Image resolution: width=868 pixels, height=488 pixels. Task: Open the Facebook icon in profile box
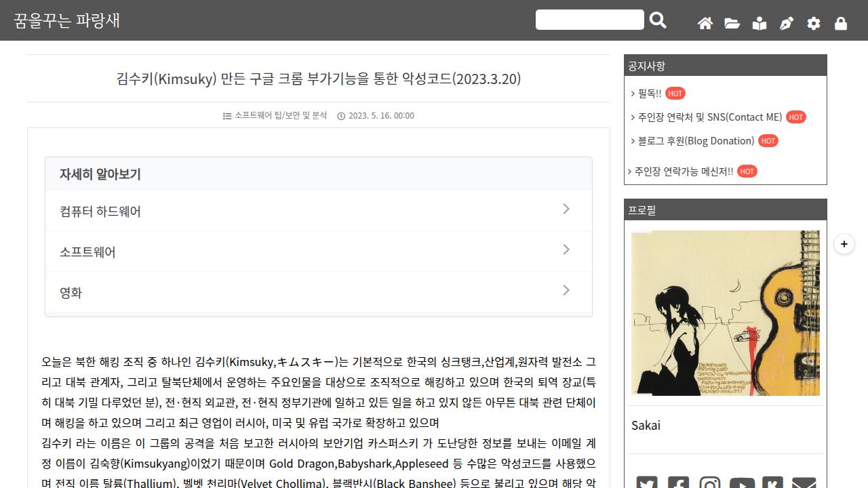pos(678,483)
